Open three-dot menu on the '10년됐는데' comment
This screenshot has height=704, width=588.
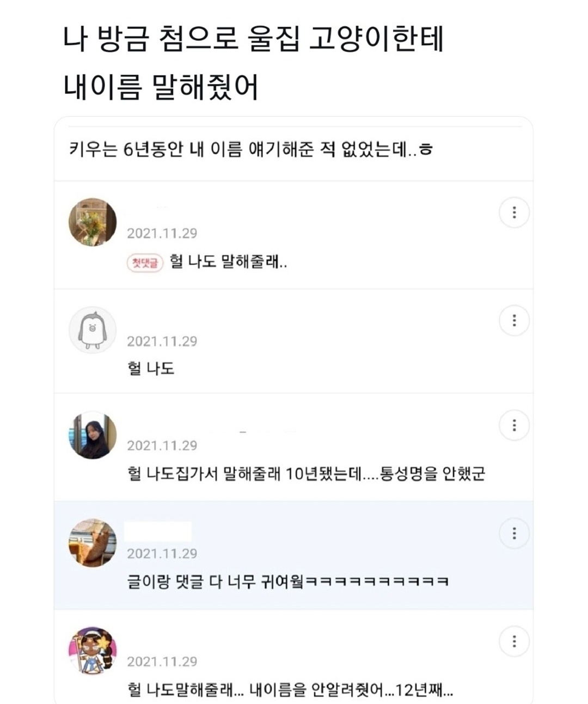tap(514, 425)
